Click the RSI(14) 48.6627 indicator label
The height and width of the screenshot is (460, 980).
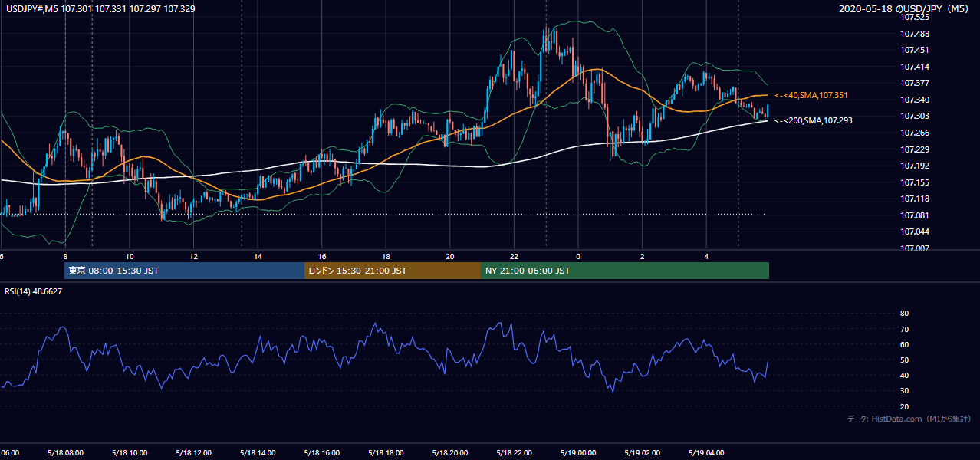point(33,291)
